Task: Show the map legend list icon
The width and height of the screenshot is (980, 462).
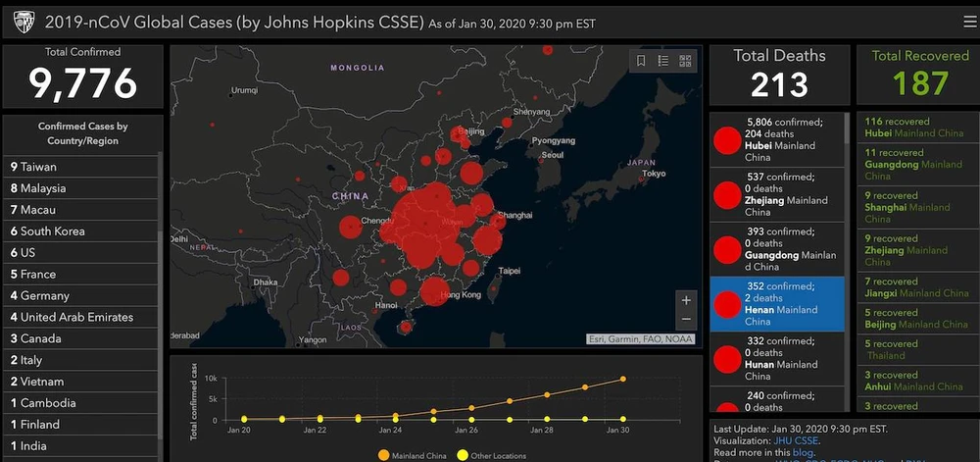Action: [663, 61]
